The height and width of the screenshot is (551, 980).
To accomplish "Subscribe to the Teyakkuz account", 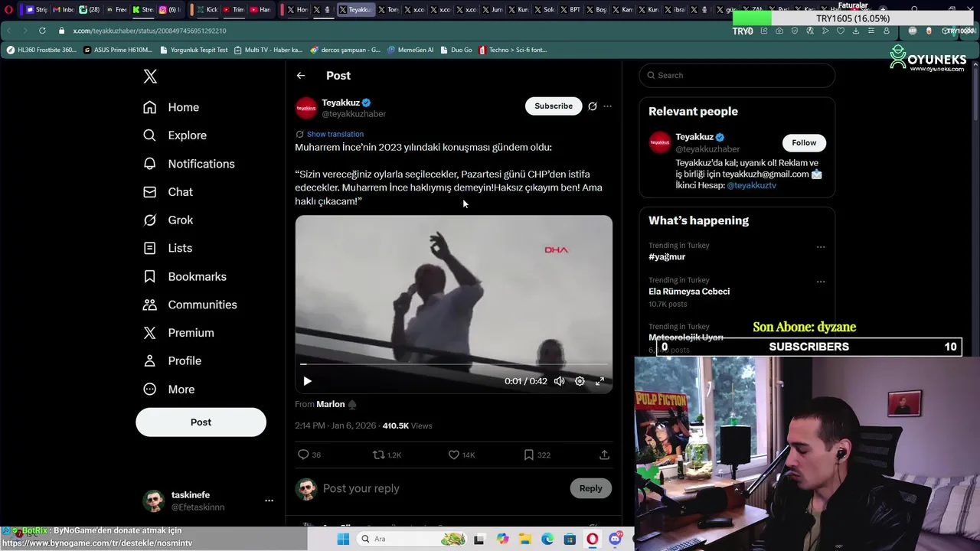I will (x=554, y=106).
